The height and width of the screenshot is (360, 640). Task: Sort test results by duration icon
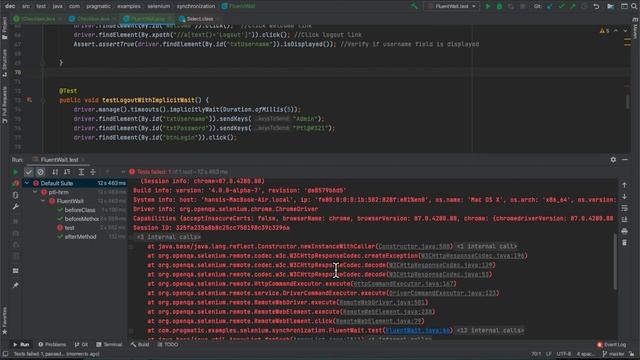coord(67,172)
